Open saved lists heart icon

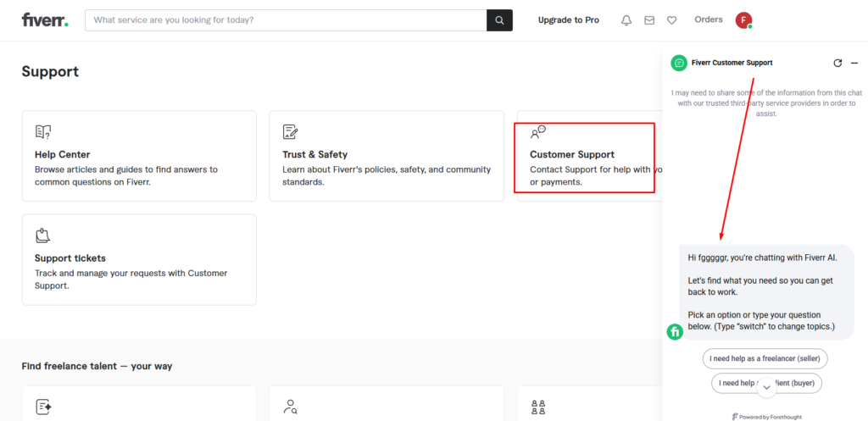pos(671,20)
